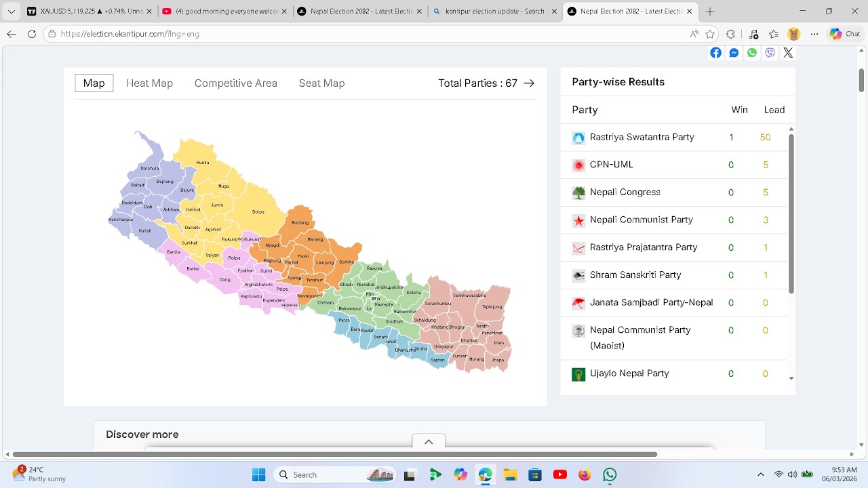Open a new browser tab

click(x=710, y=12)
